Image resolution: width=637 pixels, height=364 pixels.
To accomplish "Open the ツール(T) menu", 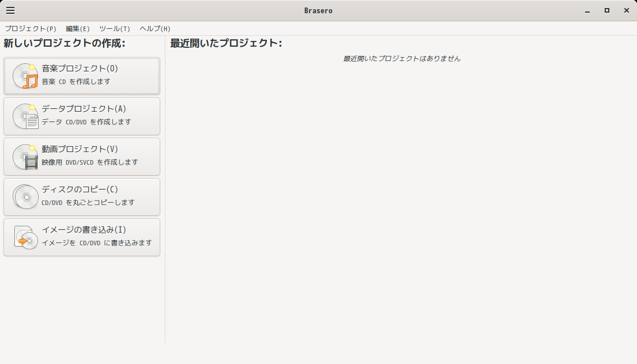I will tap(115, 28).
